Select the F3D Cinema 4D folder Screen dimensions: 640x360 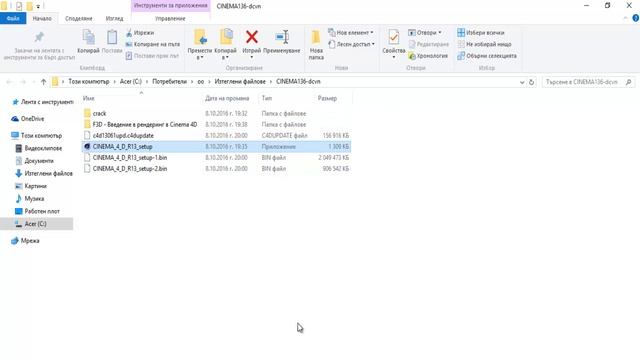pyautogui.click(x=216, y=124)
